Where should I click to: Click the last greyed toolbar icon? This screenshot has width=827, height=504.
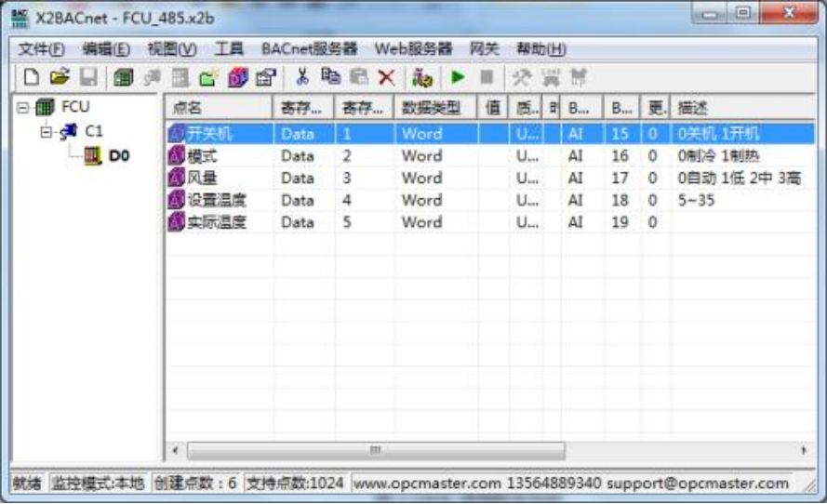pyautogui.click(x=579, y=78)
